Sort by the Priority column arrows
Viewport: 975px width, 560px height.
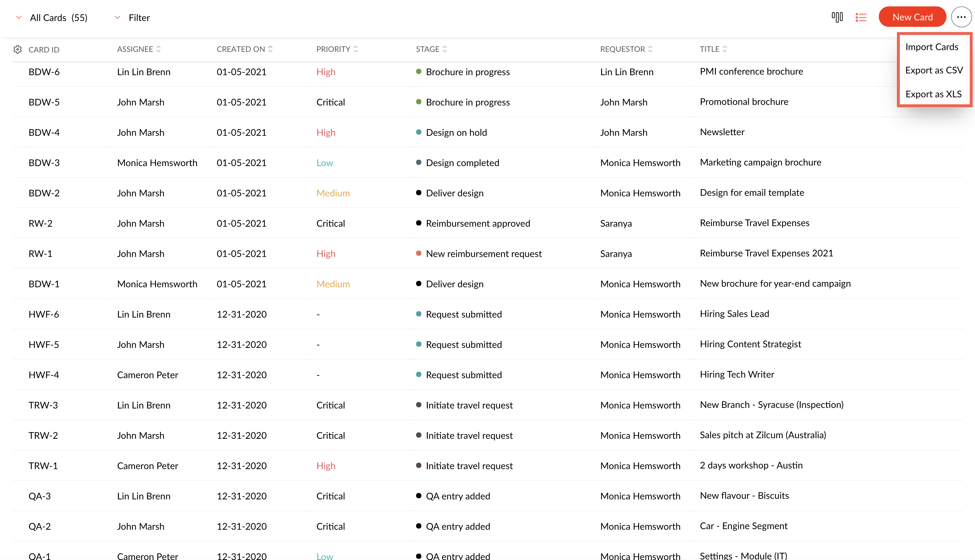pos(355,49)
